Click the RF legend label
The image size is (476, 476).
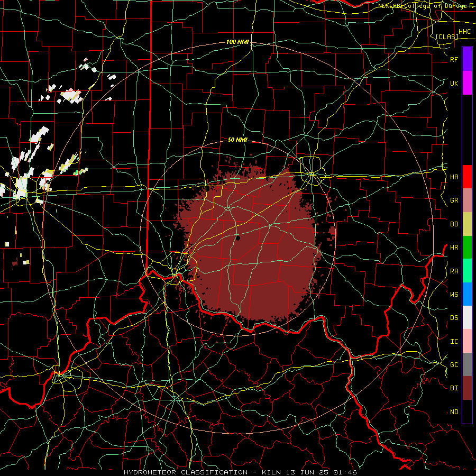454,59
